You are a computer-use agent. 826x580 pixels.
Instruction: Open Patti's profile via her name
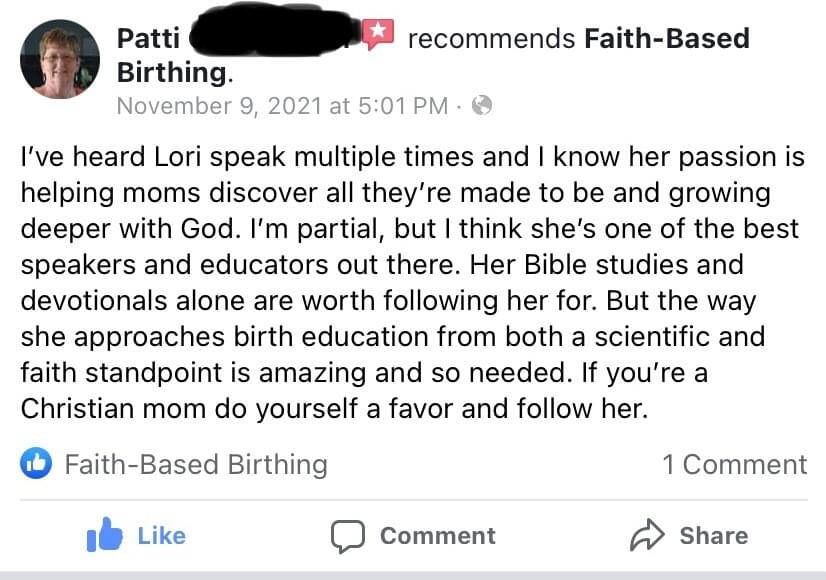[149, 39]
